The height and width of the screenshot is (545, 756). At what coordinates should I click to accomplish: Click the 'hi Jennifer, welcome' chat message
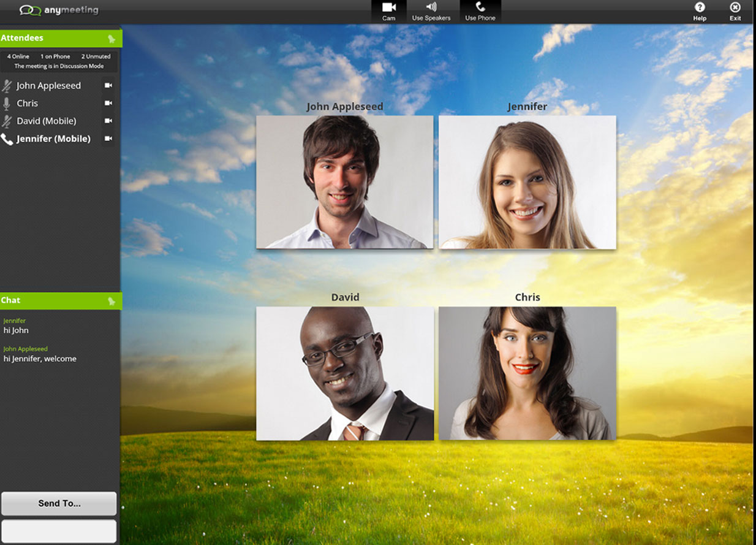(x=40, y=359)
